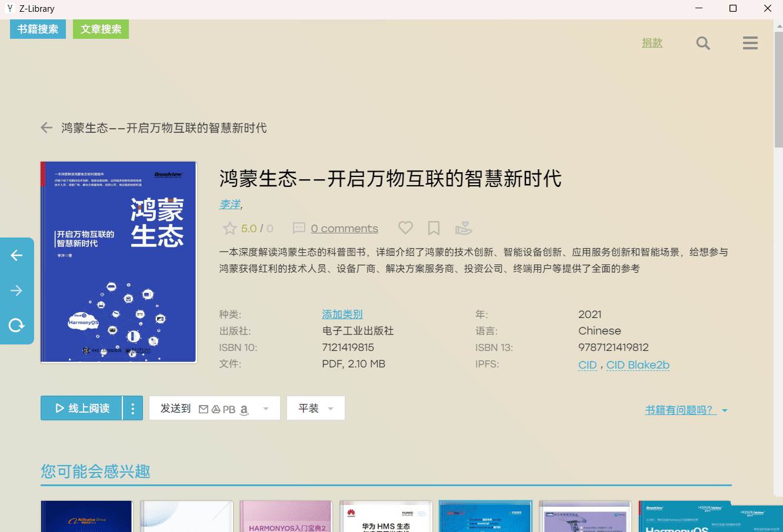
Task: Select the Amazon send icon in 发送到
Action: [x=244, y=409]
